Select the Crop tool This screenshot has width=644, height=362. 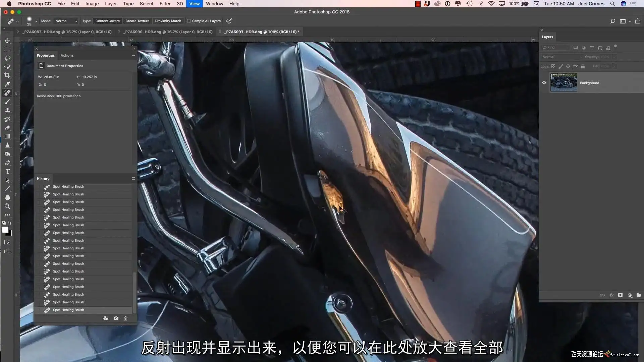click(7, 75)
